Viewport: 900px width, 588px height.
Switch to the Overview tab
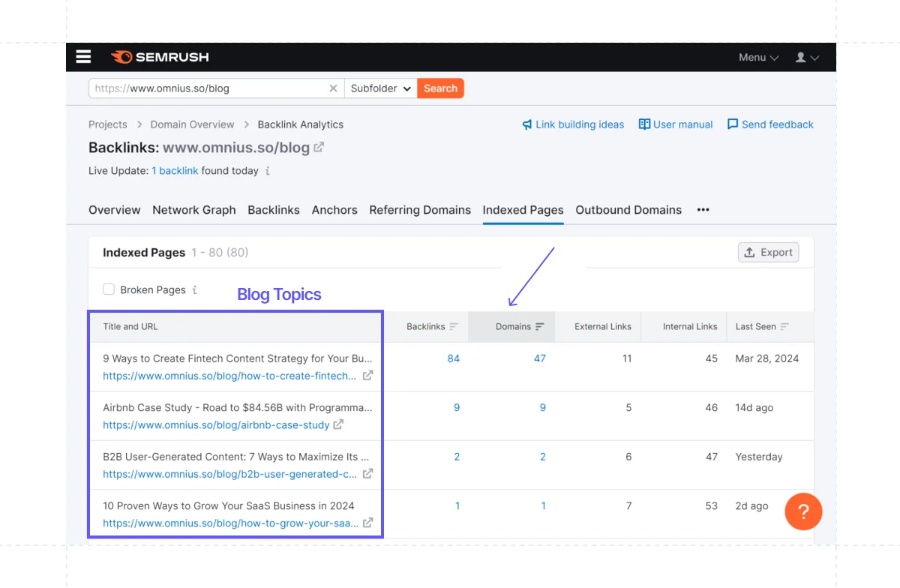tap(114, 210)
